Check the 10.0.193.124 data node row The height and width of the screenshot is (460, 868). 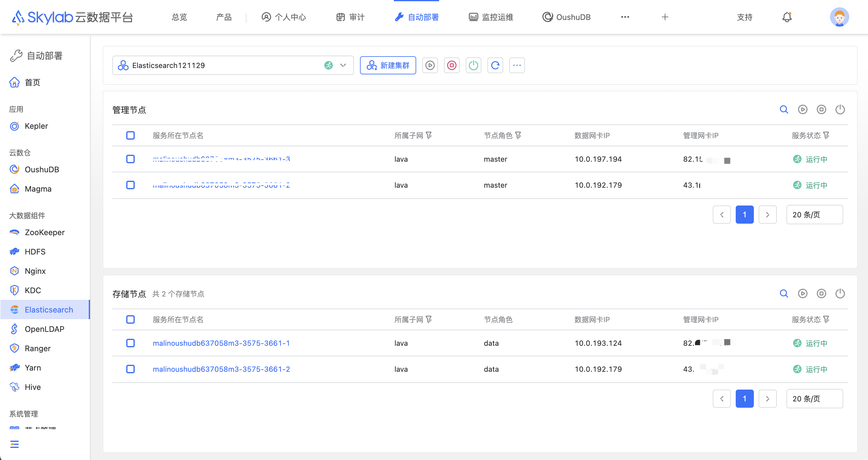point(130,343)
